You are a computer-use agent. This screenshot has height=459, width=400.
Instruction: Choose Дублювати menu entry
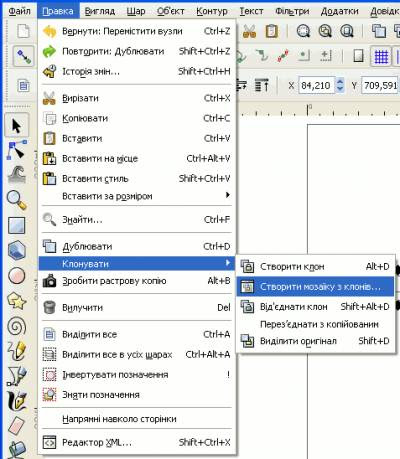(x=136, y=246)
